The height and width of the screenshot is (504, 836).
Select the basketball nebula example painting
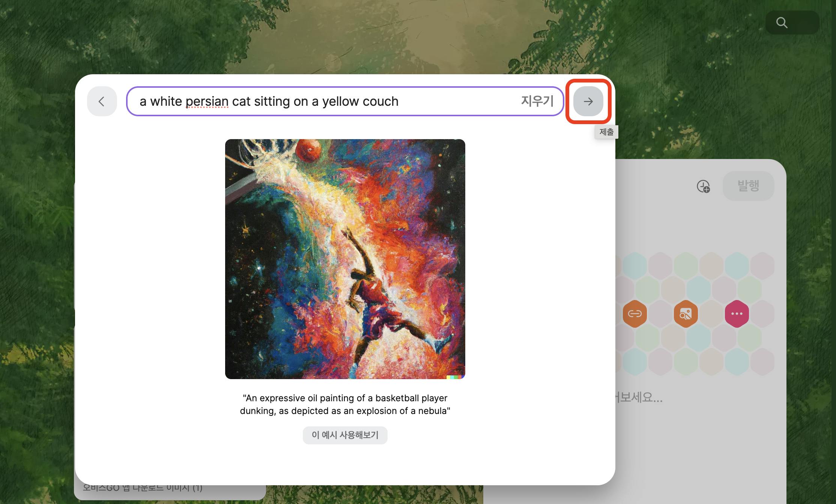tap(345, 259)
